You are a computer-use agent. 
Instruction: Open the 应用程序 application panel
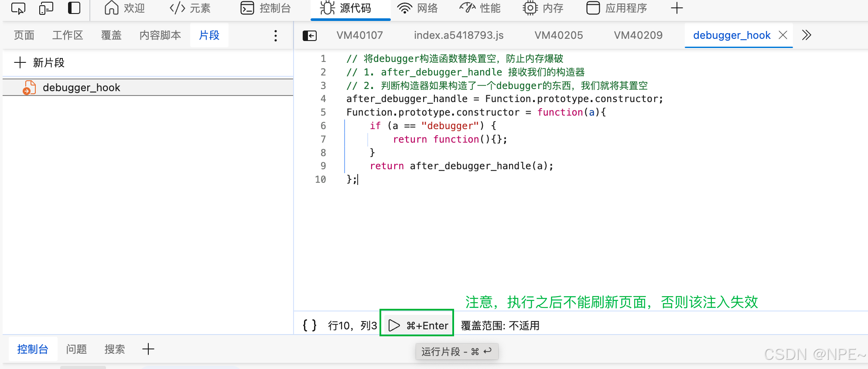(616, 8)
